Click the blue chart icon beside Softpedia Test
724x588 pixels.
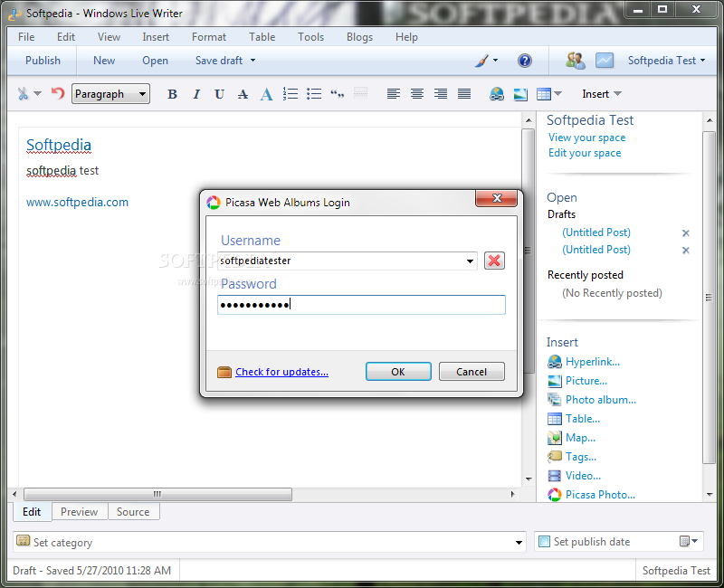(x=605, y=61)
